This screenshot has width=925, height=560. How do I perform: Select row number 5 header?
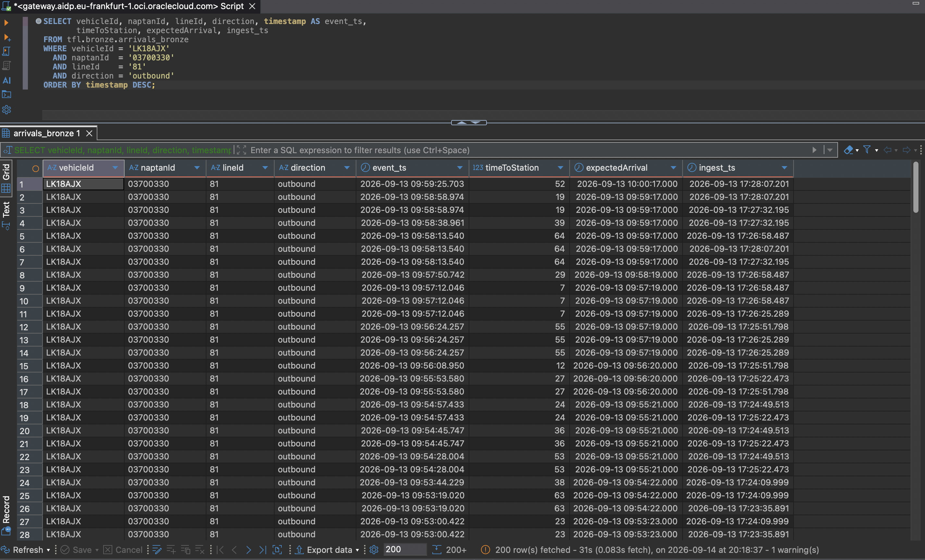[29, 236]
